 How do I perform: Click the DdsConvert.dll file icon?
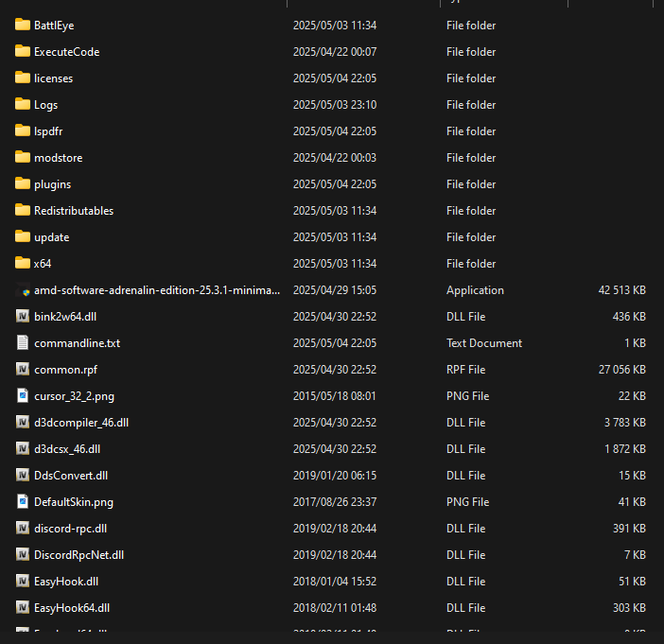(23, 475)
